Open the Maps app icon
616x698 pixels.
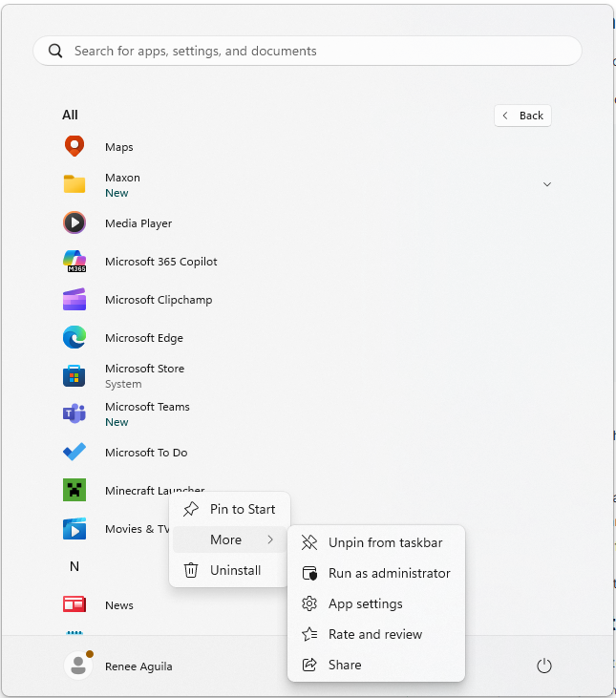(x=74, y=147)
